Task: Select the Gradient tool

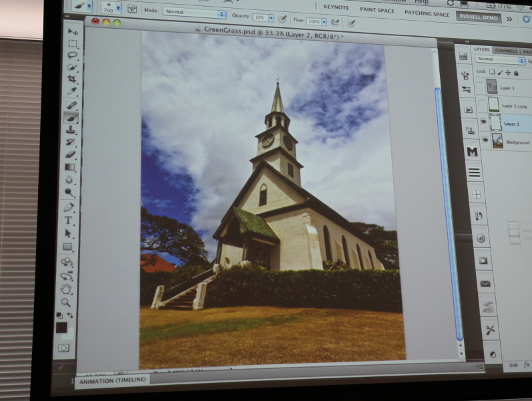Action: point(69,167)
